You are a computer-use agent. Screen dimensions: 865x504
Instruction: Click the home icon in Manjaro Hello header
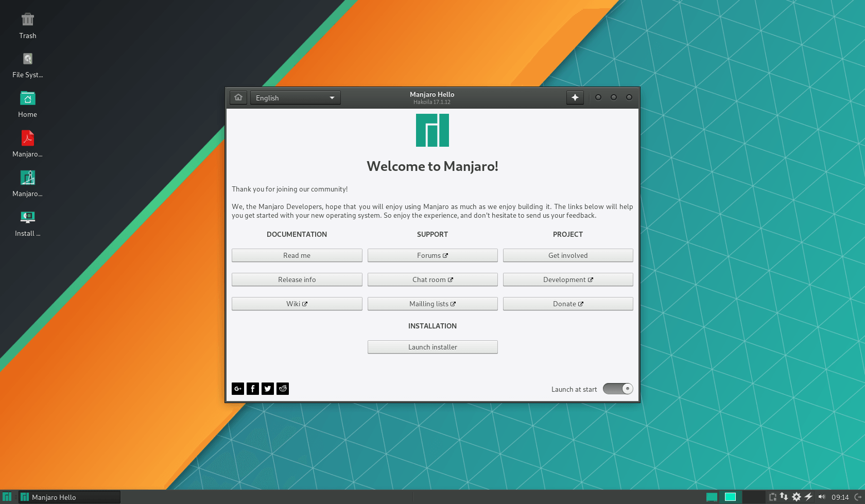238,97
